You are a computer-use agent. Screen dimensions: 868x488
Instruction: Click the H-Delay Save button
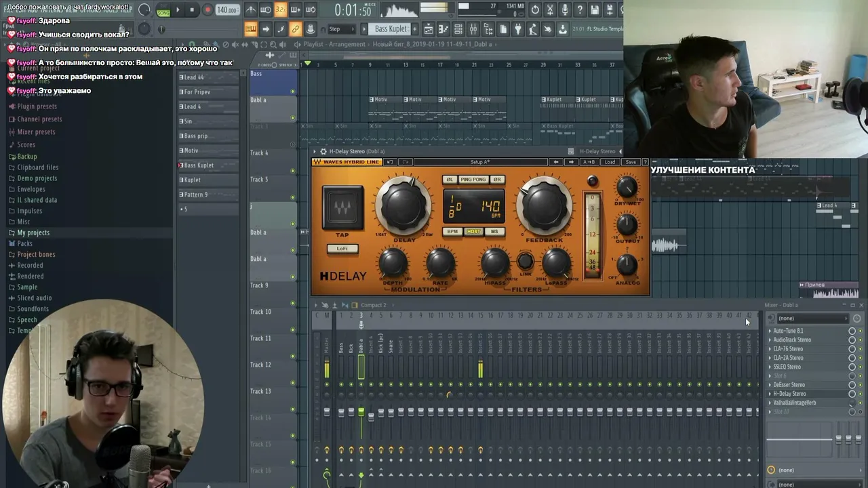pyautogui.click(x=631, y=162)
